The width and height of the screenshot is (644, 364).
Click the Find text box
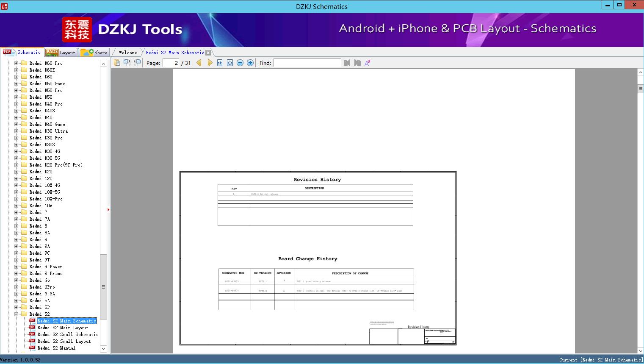[x=307, y=63]
